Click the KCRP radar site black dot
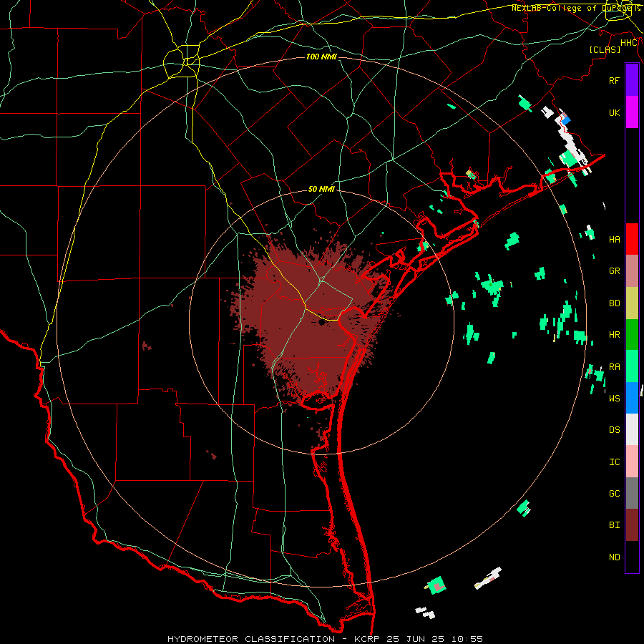This screenshot has height=644, width=644. pos(321,322)
